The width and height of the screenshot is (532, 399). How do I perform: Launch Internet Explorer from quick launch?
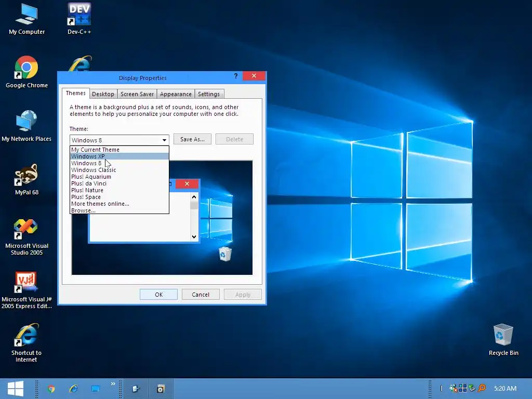[73, 389]
